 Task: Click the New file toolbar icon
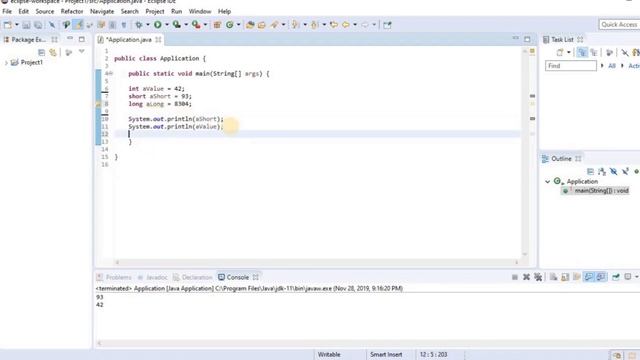[7, 25]
